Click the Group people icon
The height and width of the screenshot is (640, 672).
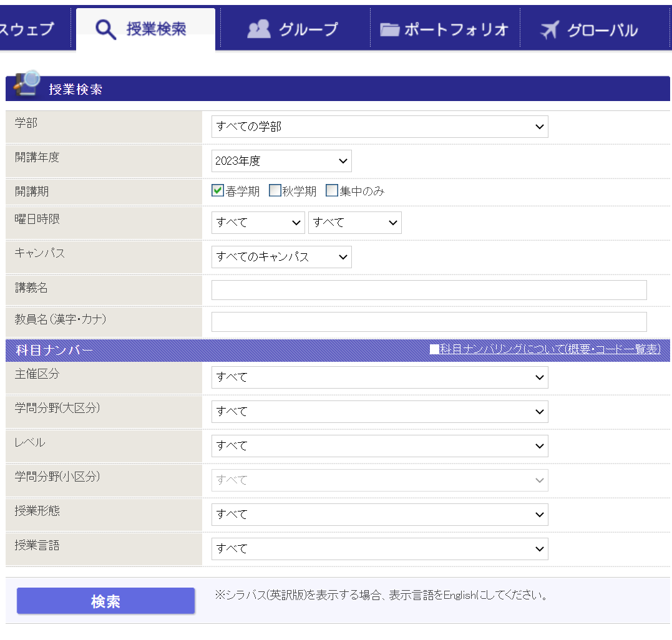pos(258,29)
